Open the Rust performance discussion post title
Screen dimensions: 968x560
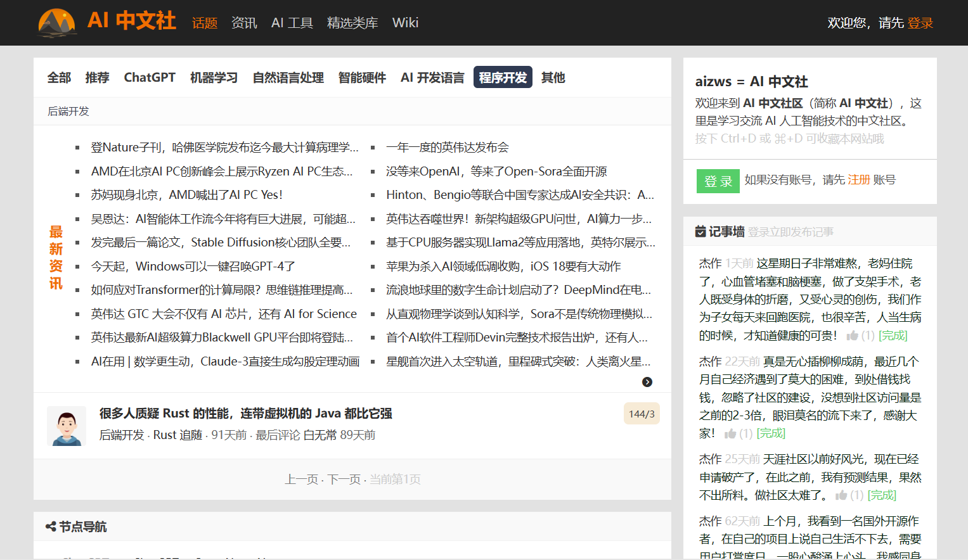245,414
